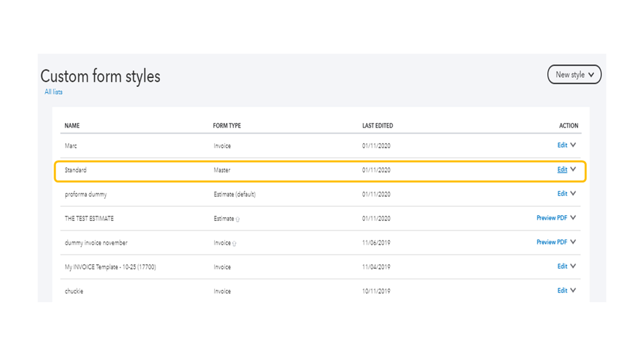644x362 pixels.
Task: Expand the action arrow for the Standard row
Action: [x=573, y=170]
